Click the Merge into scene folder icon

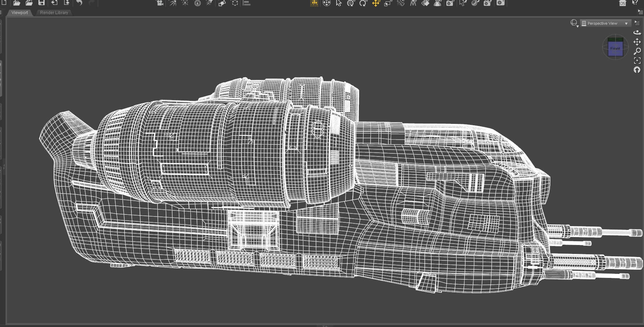click(29, 3)
